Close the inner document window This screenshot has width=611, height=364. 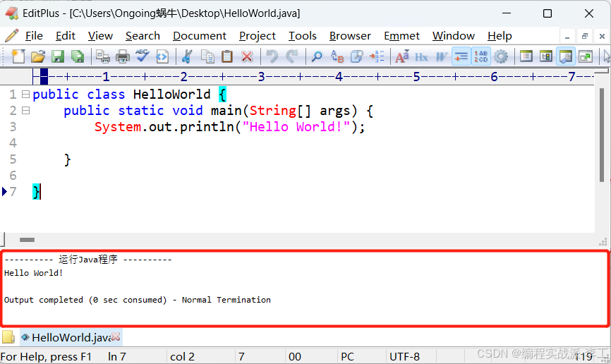coord(602,36)
